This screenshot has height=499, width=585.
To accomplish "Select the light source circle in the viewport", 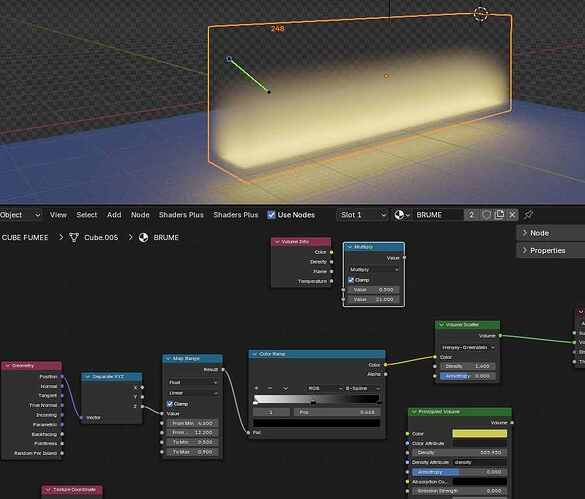I will 229,59.
